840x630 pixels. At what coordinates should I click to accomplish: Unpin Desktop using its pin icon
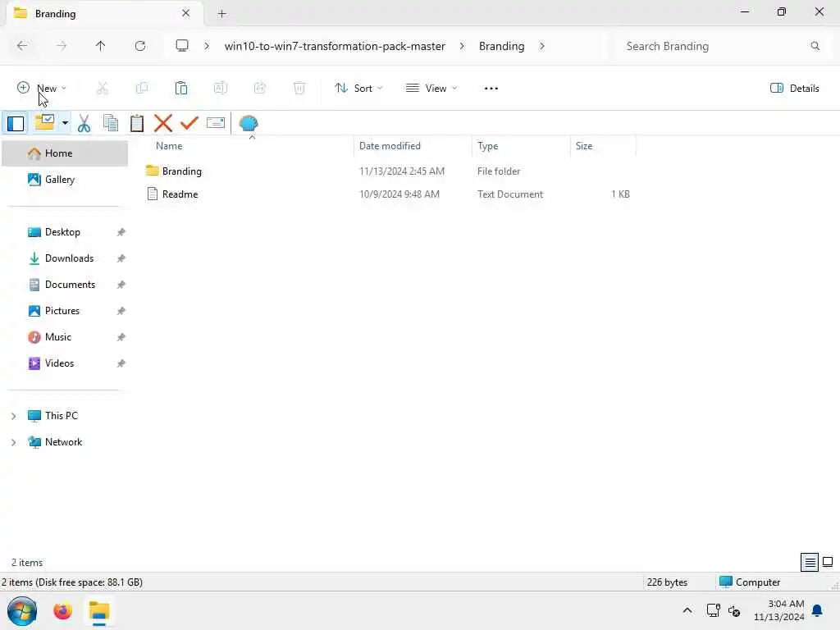pos(121,232)
